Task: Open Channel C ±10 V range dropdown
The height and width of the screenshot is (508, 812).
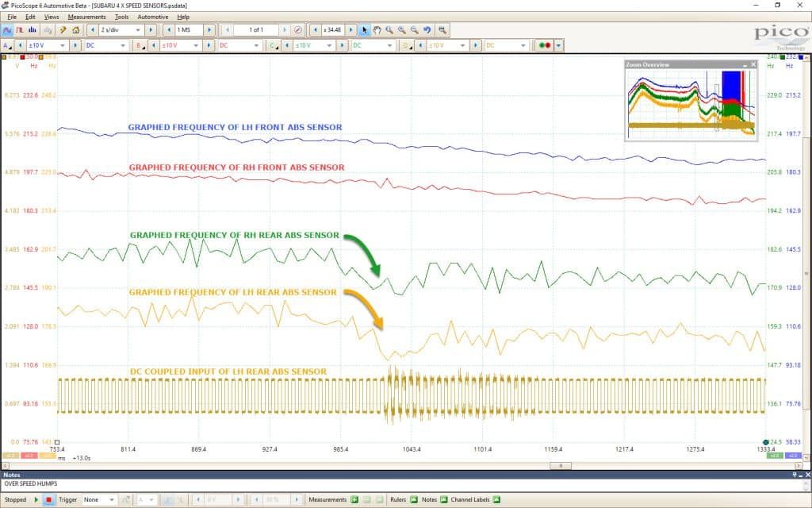Action: click(314, 45)
